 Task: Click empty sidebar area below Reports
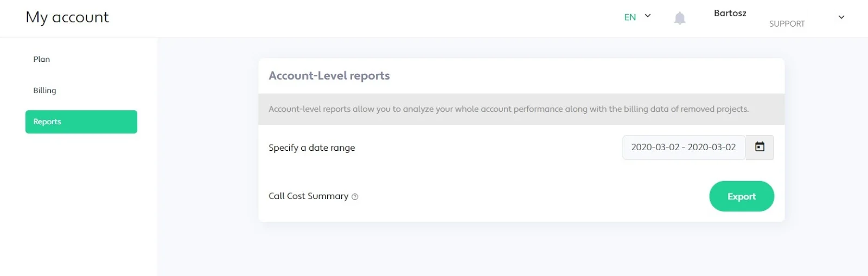[x=79, y=206]
